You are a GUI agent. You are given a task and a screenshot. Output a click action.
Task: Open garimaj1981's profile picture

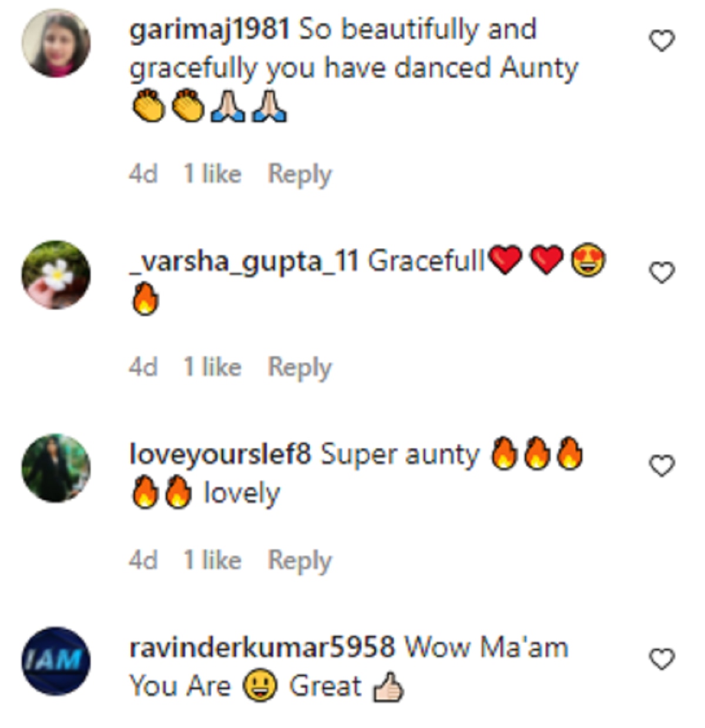point(56,43)
